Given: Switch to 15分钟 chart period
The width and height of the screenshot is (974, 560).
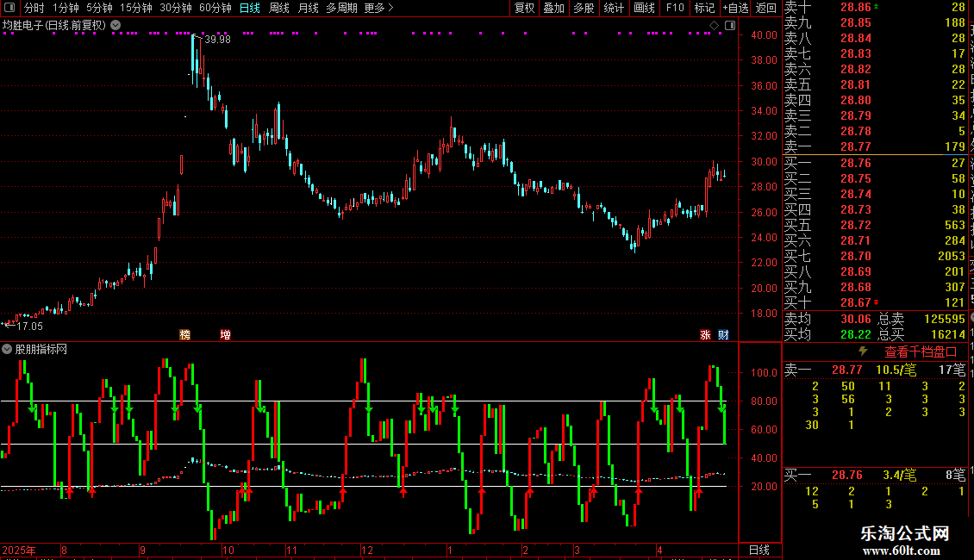Looking at the screenshot, I should (x=136, y=8).
